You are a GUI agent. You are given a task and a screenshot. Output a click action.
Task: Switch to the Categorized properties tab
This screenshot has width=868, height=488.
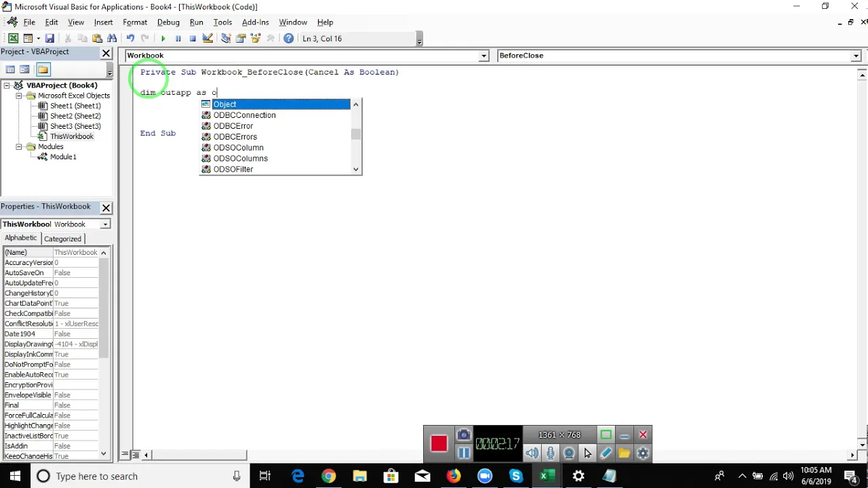62,239
